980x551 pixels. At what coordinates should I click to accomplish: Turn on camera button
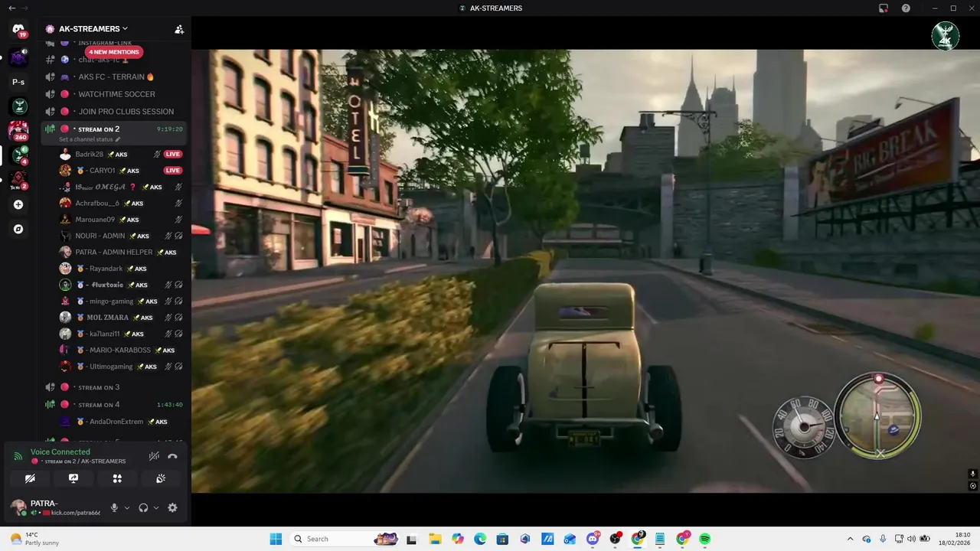point(30,478)
